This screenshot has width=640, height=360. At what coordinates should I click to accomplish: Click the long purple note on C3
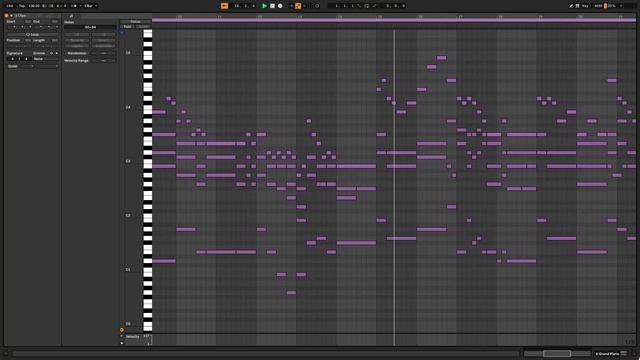(356, 166)
